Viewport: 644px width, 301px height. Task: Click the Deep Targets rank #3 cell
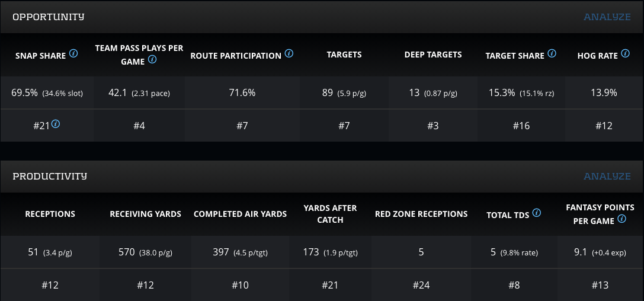(x=433, y=126)
